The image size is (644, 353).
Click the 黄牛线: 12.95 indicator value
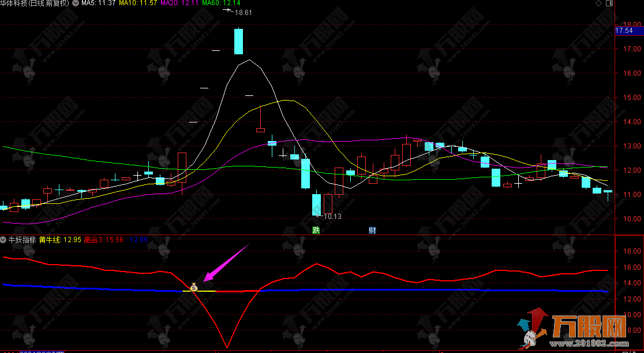pyautogui.click(x=61, y=239)
